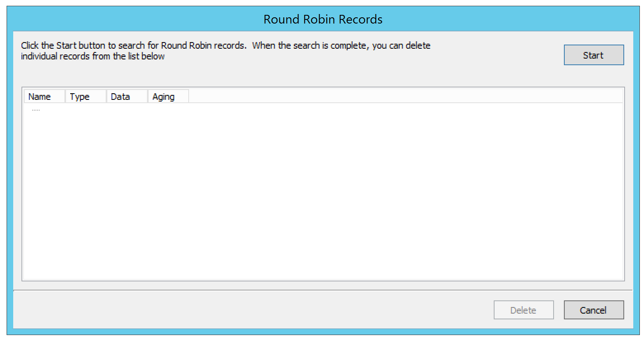This screenshot has height=340, width=644.
Task: Click the Round Robin Records title bar
Action: pos(323,19)
